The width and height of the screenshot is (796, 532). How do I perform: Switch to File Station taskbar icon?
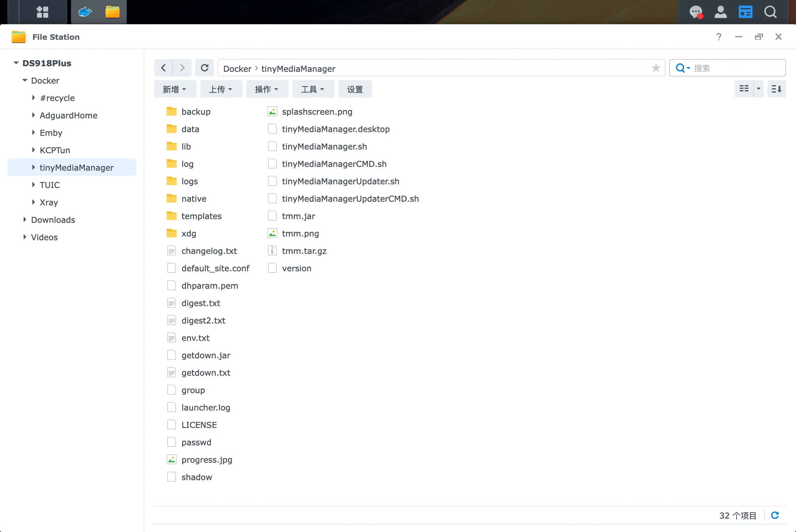112,12
